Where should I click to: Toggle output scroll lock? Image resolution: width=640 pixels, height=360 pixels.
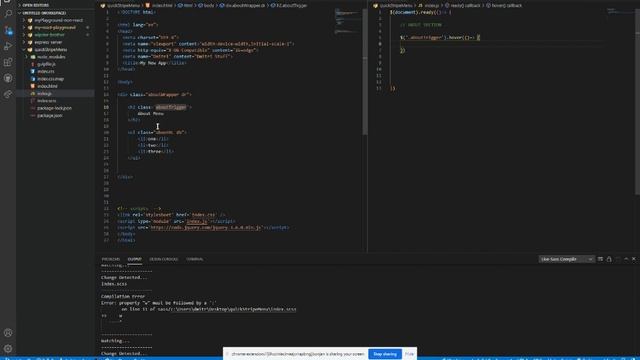click(609, 259)
